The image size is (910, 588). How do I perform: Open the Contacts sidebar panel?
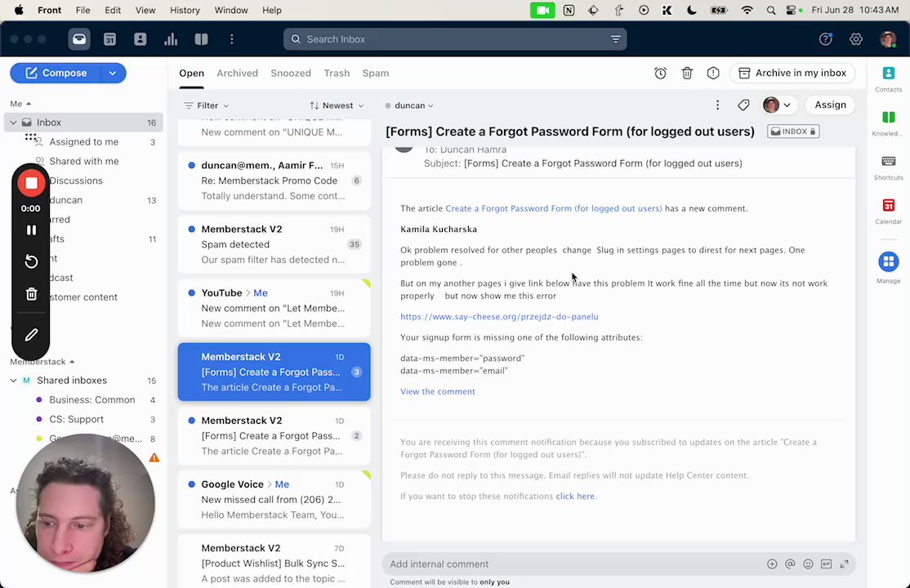pyautogui.click(x=889, y=78)
